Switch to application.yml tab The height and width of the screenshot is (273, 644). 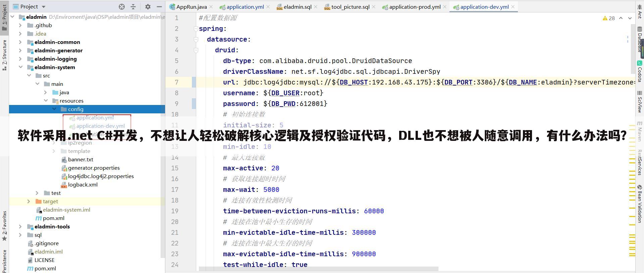[245, 7]
